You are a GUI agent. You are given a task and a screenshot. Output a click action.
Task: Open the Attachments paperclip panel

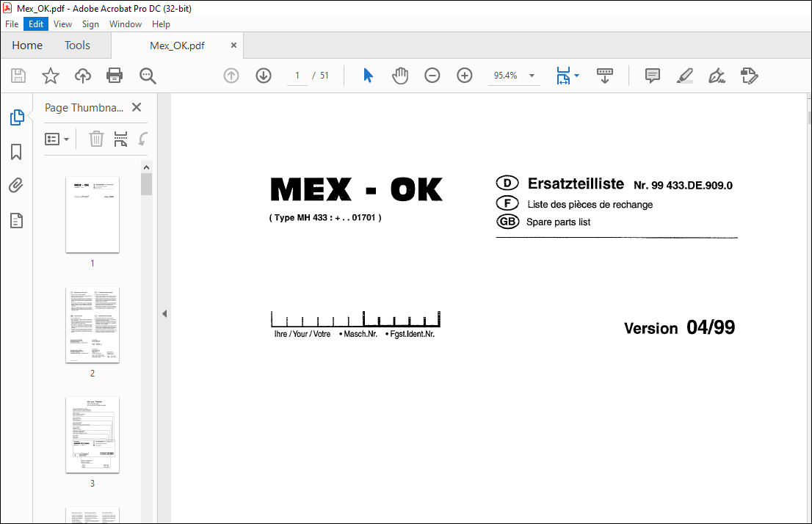click(x=16, y=186)
